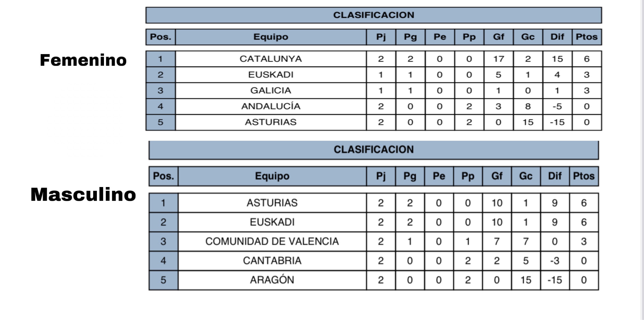
Task: Click the Gf header in Masculino table
Action: [x=497, y=176]
